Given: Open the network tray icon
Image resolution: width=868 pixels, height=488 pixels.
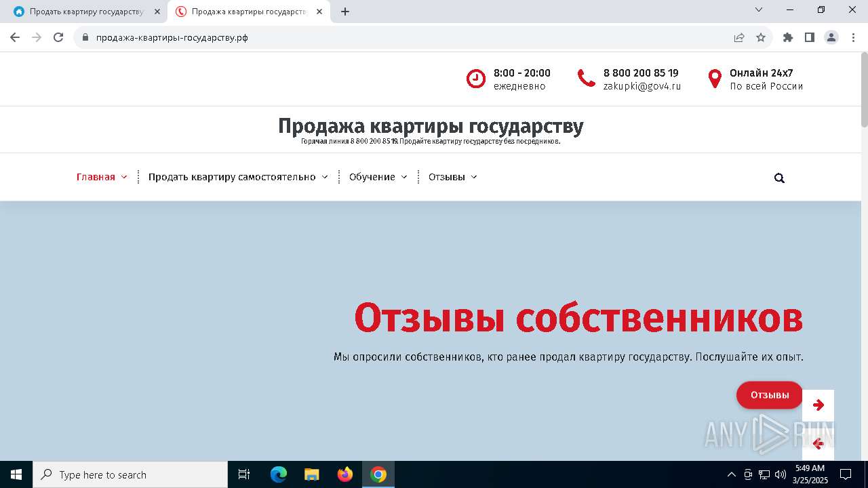Looking at the screenshot, I should click(x=764, y=474).
